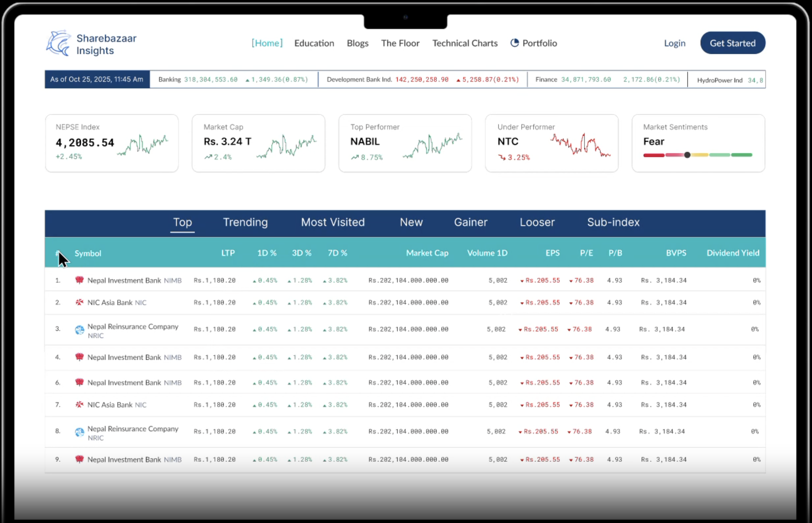Screen dimensions: 812x523
Task: Click the Nepal Reinsurance globe icon
Action: [79, 330]
